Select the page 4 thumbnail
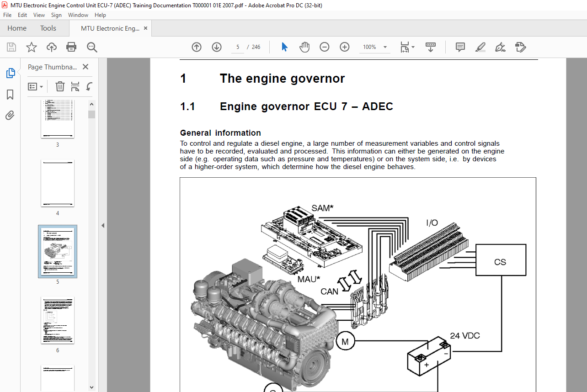The image size is (587, 392). (x=58, y=183)
